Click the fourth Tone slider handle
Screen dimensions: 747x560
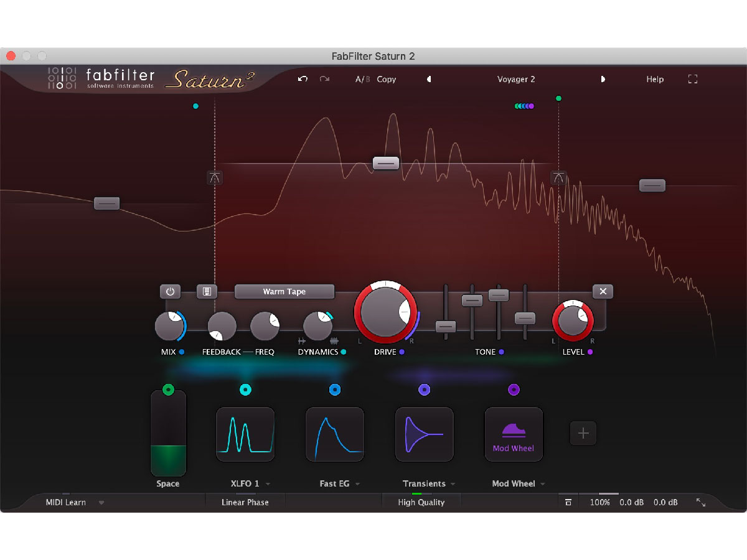[x=525, y=318]
